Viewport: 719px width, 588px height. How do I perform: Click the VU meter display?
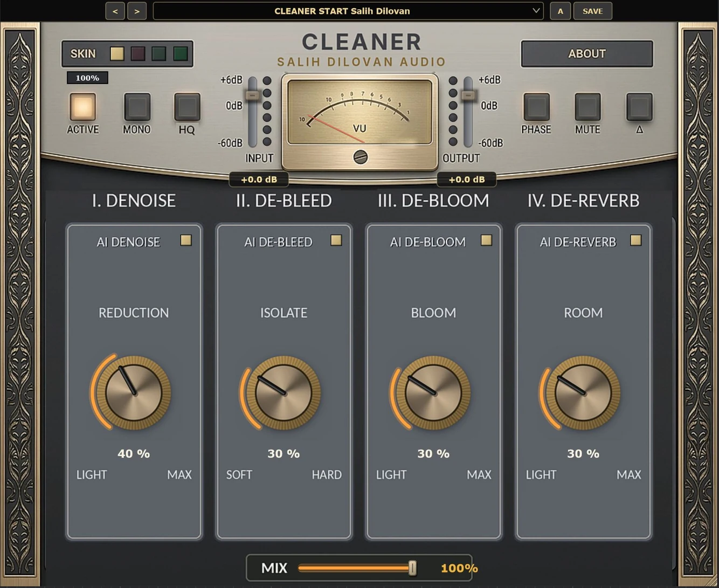click(360, 112)
